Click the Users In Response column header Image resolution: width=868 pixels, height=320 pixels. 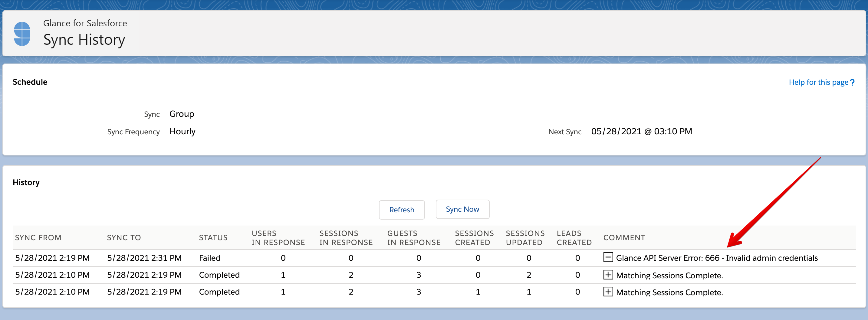(278, 238)
